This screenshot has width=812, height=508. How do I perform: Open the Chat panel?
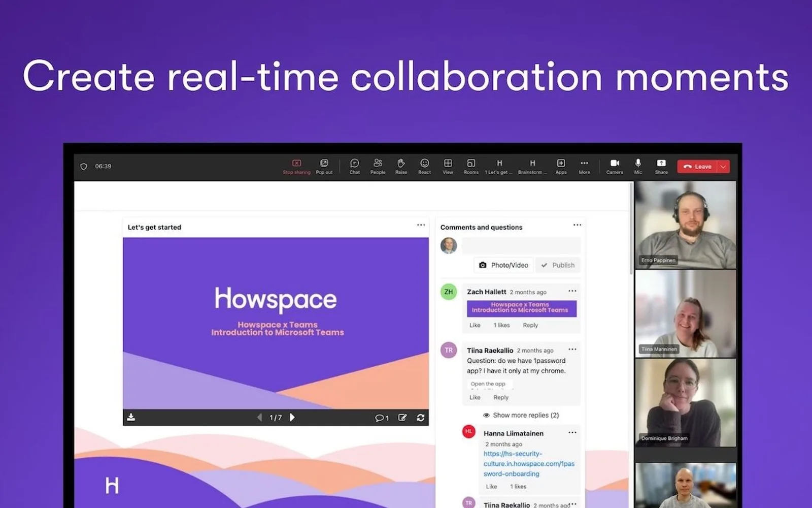tap(354, 167)
